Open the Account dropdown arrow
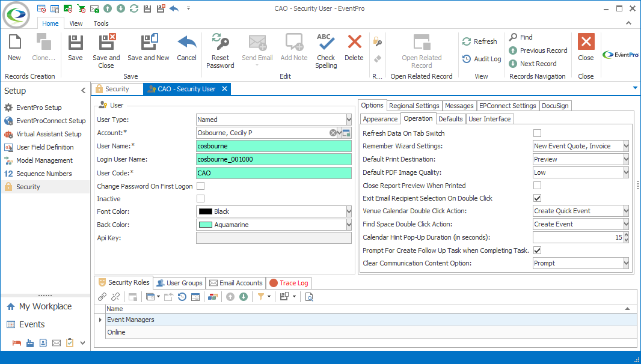This screenshot has height=364, width=641. (x=340, y=133)
